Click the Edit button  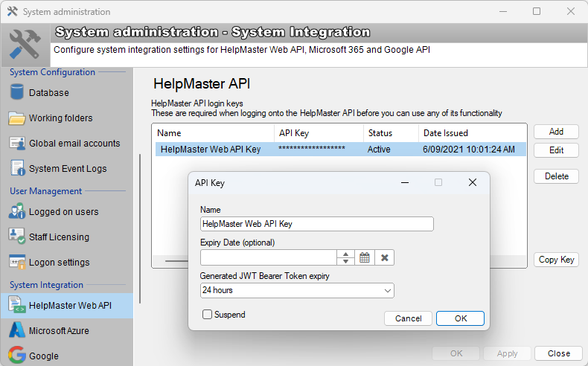[556, 150]
